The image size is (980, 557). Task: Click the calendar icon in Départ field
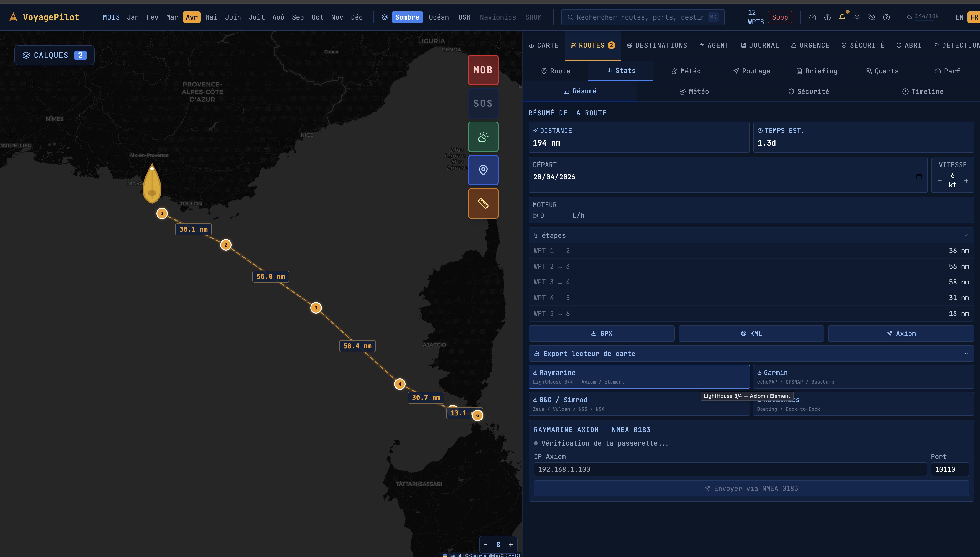pyautogui.click(x=919, y=177)
